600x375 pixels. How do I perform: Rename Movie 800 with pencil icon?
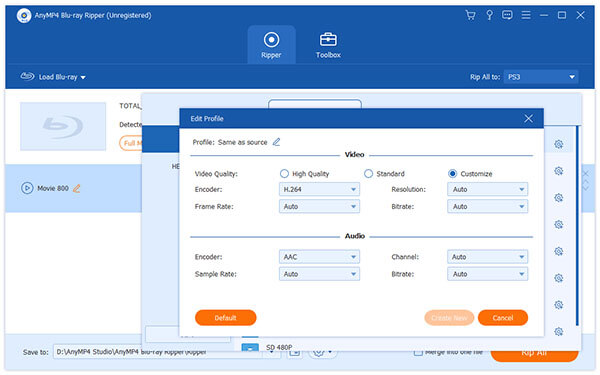77,188
